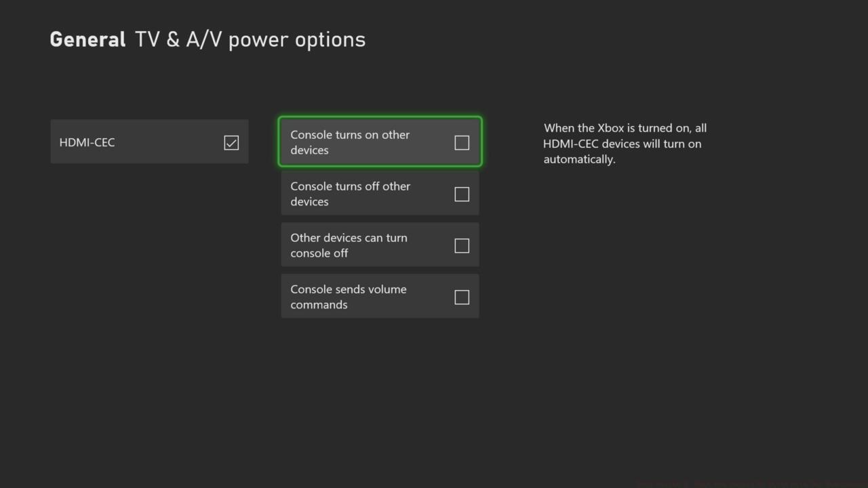Click the TV & A/V power options title
868x488 pixels.
click(250, 39)
